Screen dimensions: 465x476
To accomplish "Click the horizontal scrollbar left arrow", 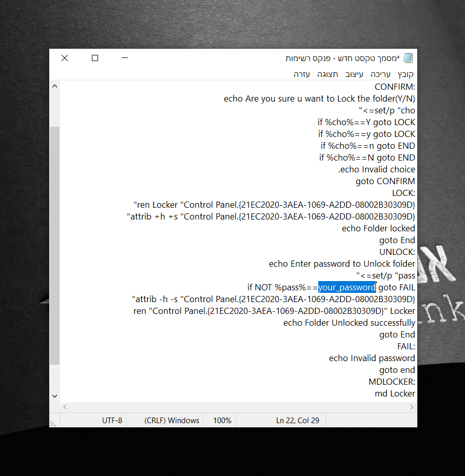I will (65, 407).
